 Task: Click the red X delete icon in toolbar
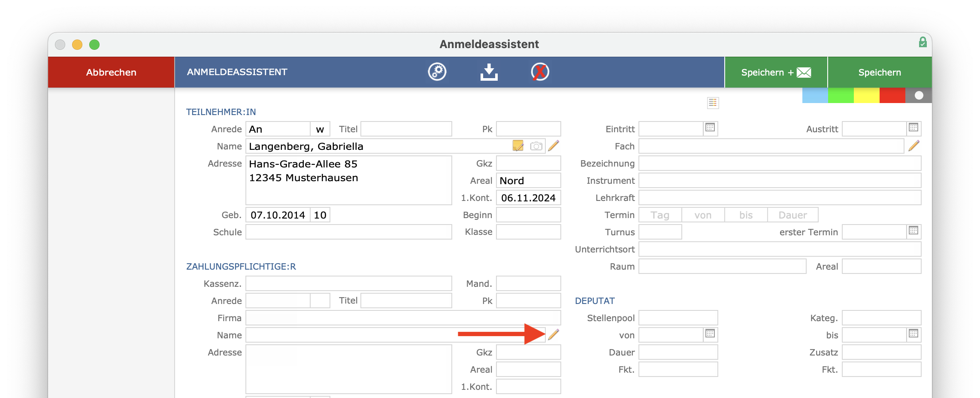click(540, 72)
